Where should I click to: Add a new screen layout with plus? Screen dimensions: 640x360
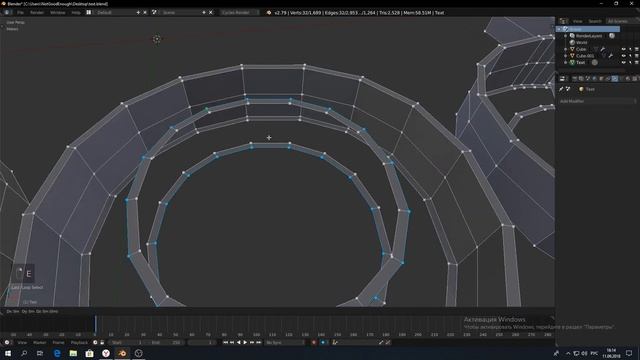pyautogui.click(x=138, y=13)
